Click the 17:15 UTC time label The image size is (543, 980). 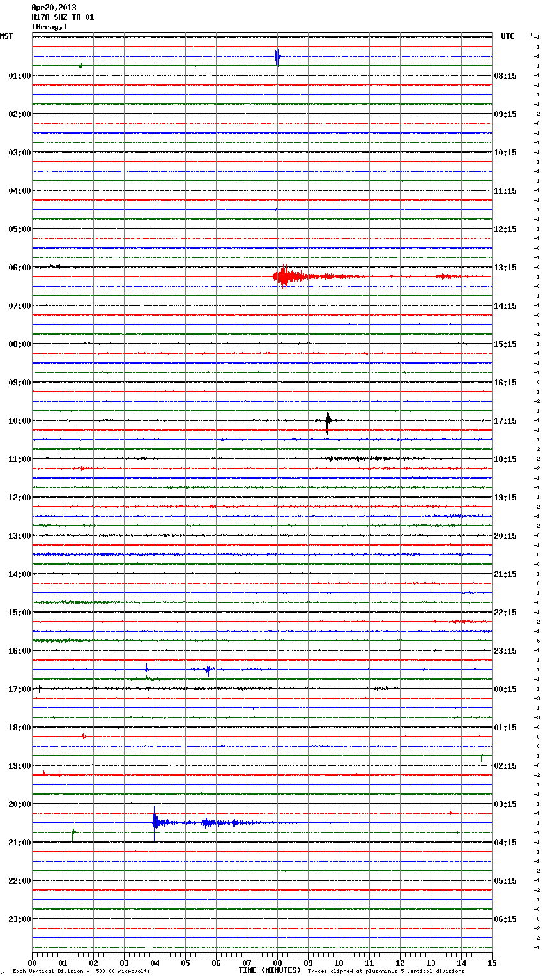coord(505,421)
